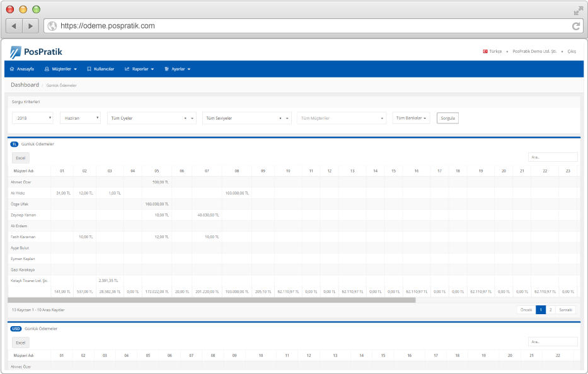Click the PosPratik logo
The image size is (588, 374).
pos(36,52)
